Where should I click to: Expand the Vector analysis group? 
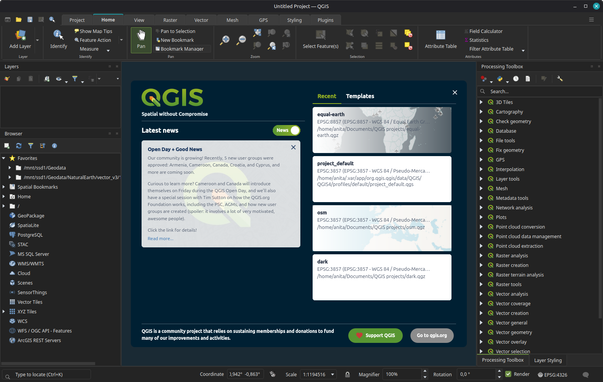[481, 294]
